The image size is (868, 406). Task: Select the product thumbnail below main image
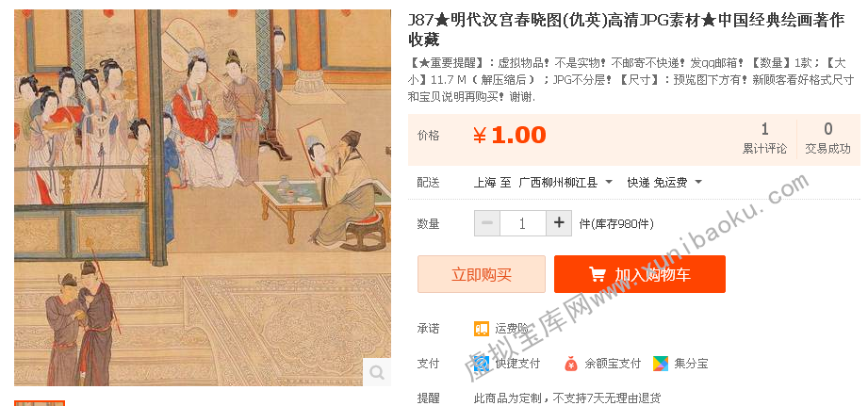pos(40,403)
